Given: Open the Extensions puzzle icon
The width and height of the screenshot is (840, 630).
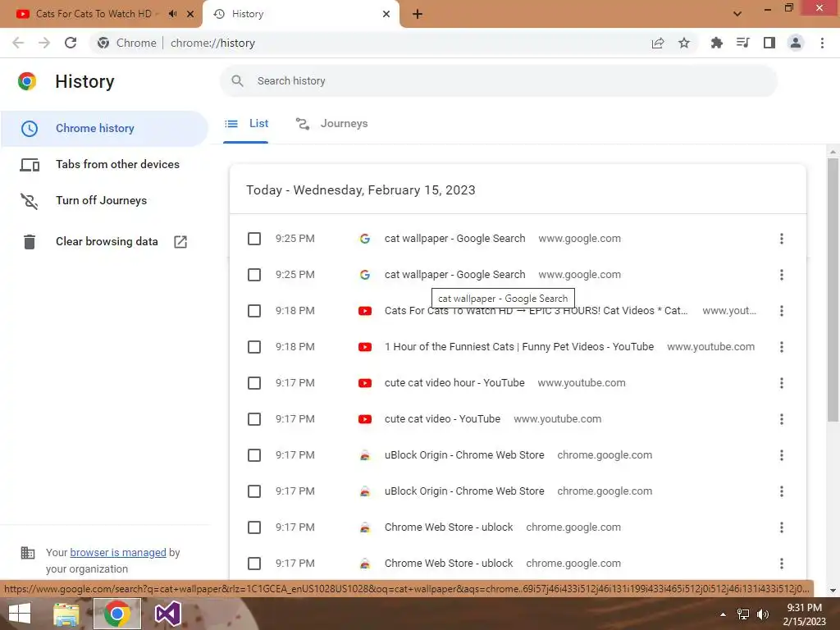Looking at the screenshot, I should pos(716,43).
